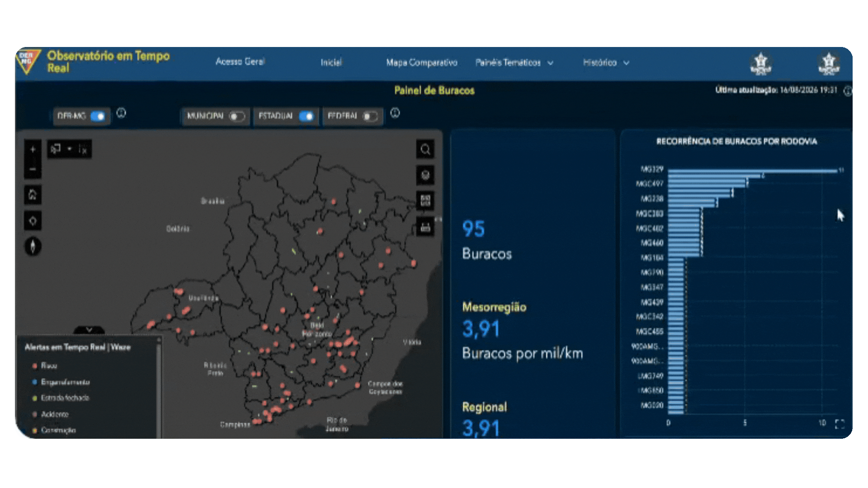Click the MG329 bar in chart
The image size is (868, 488).
point(752,170)
